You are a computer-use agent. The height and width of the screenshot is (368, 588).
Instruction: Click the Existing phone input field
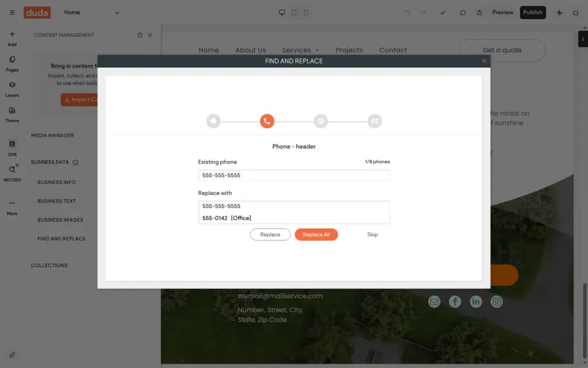click(294, 175)
